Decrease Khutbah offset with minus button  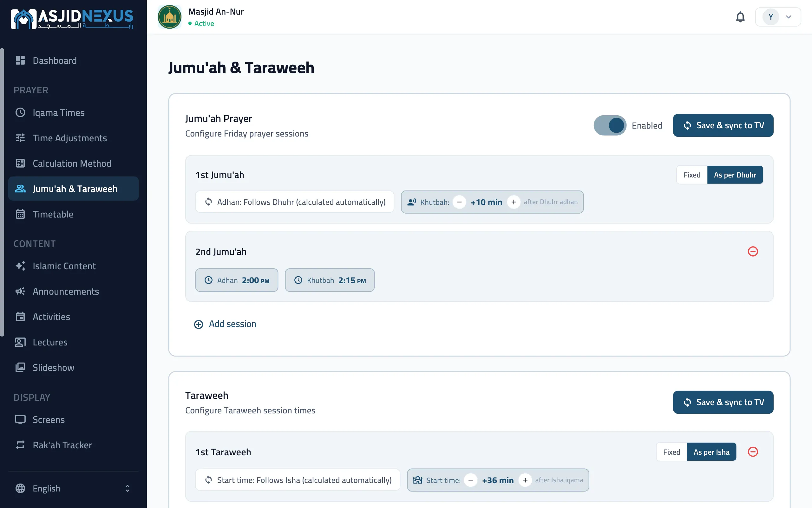tap(459, 202)
